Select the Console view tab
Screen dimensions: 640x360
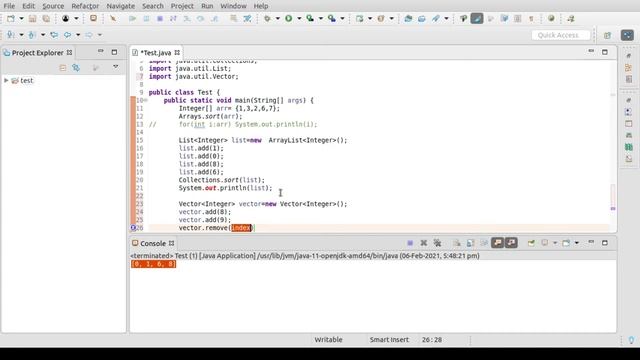coord(153,243)
